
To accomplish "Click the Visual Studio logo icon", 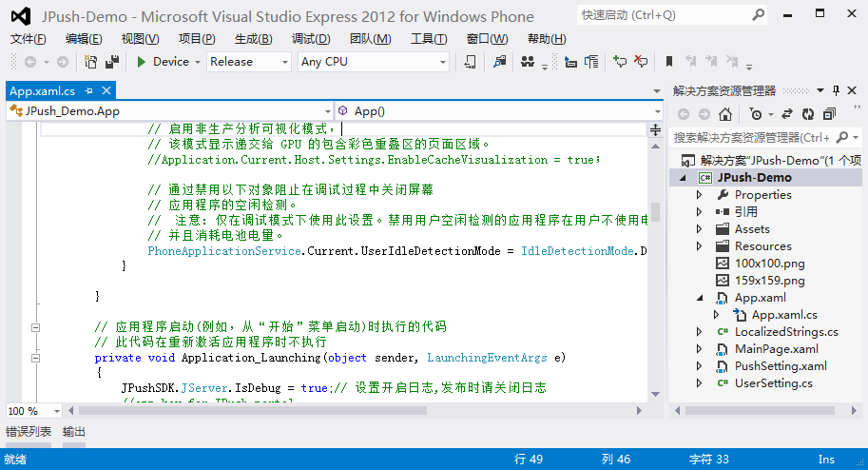I will pos(21,16).
